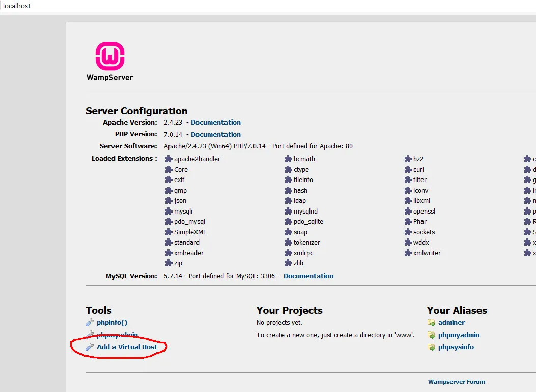Click the PHP version value 7.0.14

click(x=173, y=134)
